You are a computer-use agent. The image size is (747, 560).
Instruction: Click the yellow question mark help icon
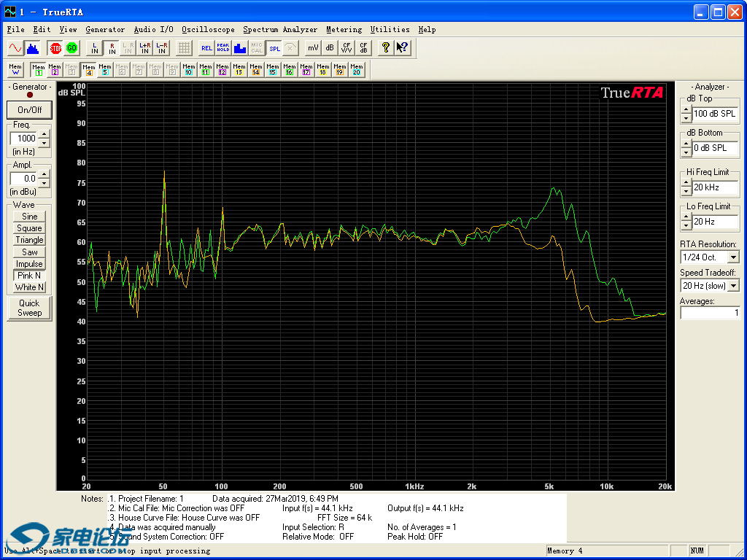(x=386, y=48)
